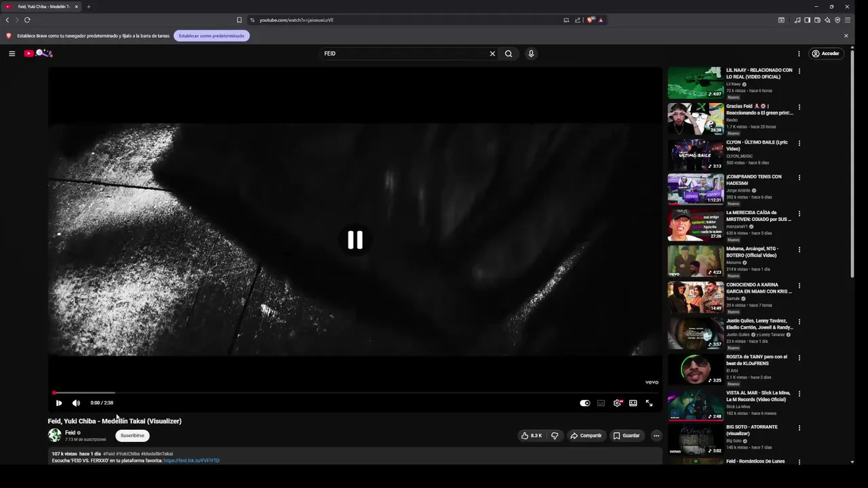Subscribe with the Suscribirse button
Viewport: 868px width, 488px height.
click(132, 436)
